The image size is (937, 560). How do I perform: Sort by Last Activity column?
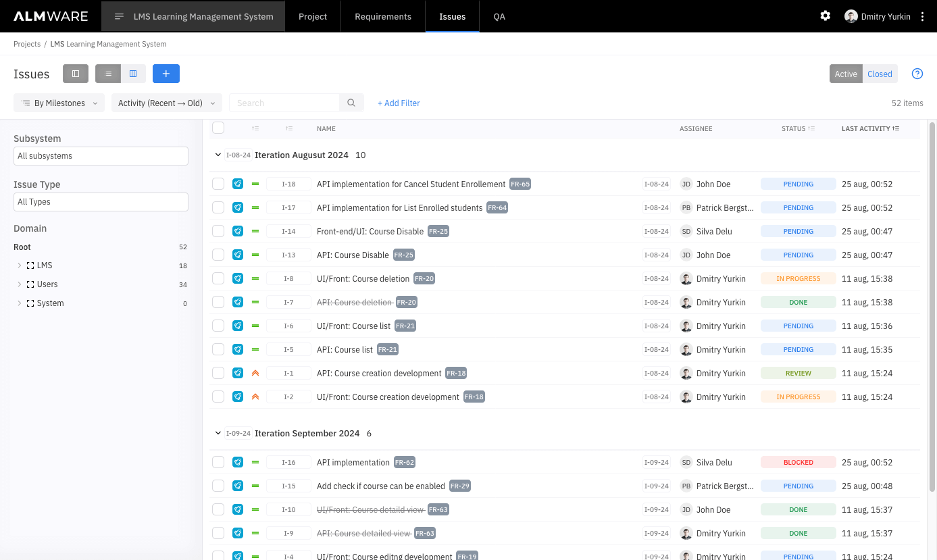tap(870, 128)
